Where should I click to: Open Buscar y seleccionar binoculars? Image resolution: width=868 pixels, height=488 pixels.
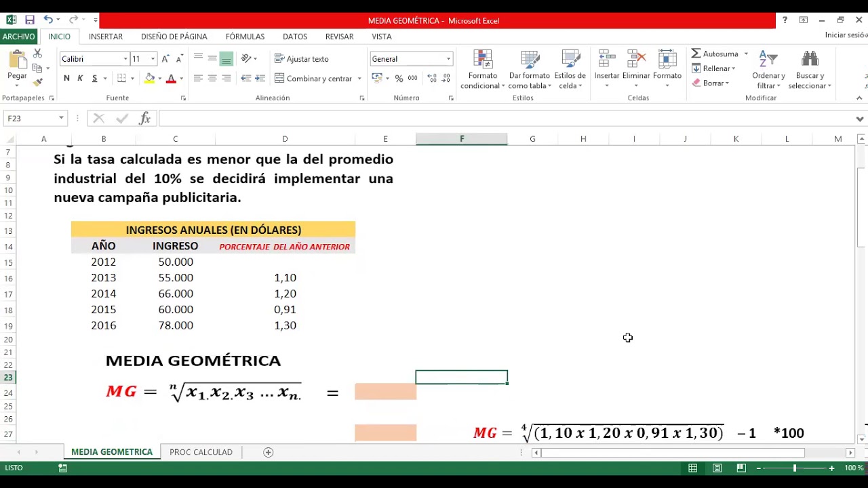(x=810, y=69)
